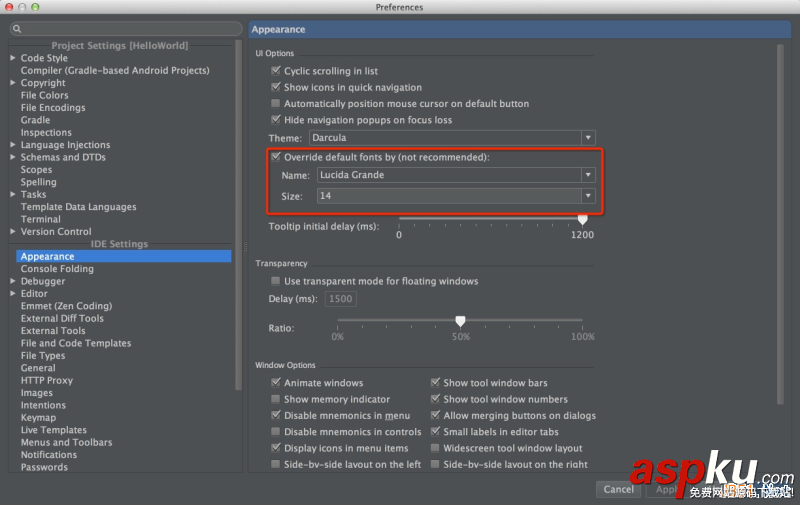The width and height of the screenshot is (800, 505).
Task: Enable Widescreen tool window layout
Action: (435, 447)
